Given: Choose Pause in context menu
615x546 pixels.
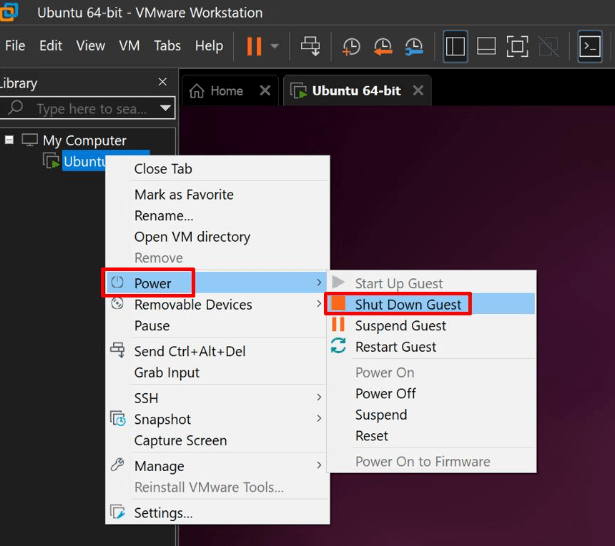Looking at the screenshot, I should [x=217, y=326].
